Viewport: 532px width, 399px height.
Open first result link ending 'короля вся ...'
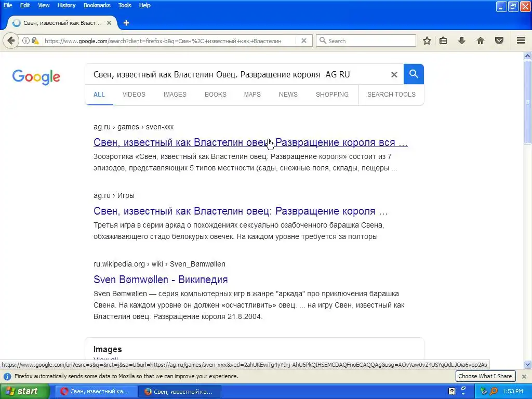(x=250, y=142)
